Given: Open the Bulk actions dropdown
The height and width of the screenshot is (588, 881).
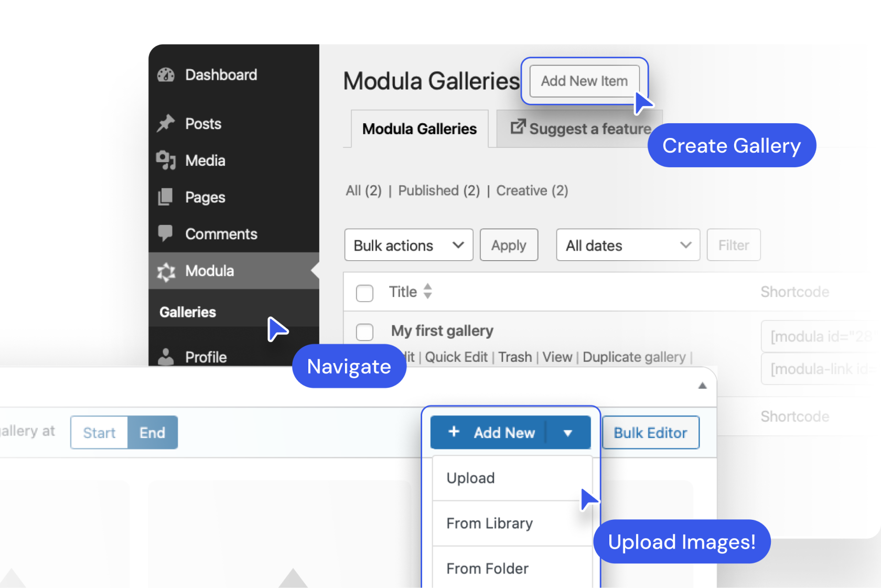Looking at the screenshot, I should 409,245.
